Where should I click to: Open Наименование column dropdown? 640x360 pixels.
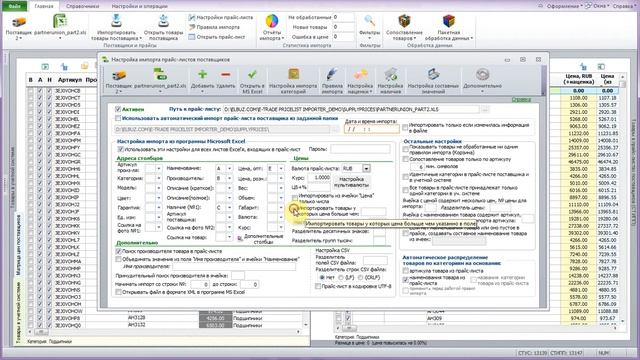(230, 168)
